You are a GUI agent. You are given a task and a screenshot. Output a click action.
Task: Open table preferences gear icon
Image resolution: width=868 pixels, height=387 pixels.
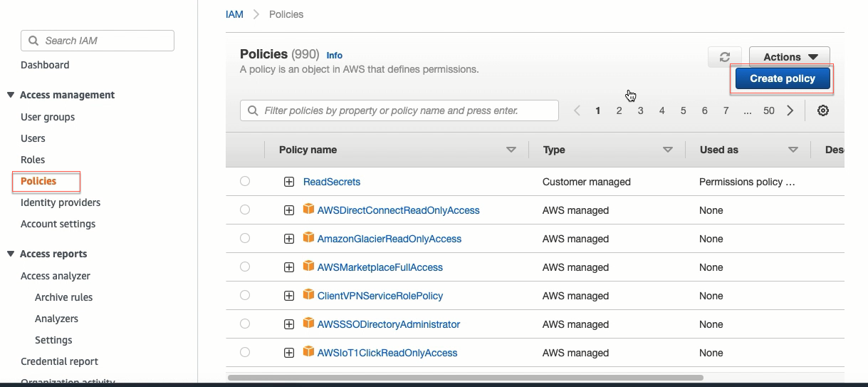click(823, 110)
